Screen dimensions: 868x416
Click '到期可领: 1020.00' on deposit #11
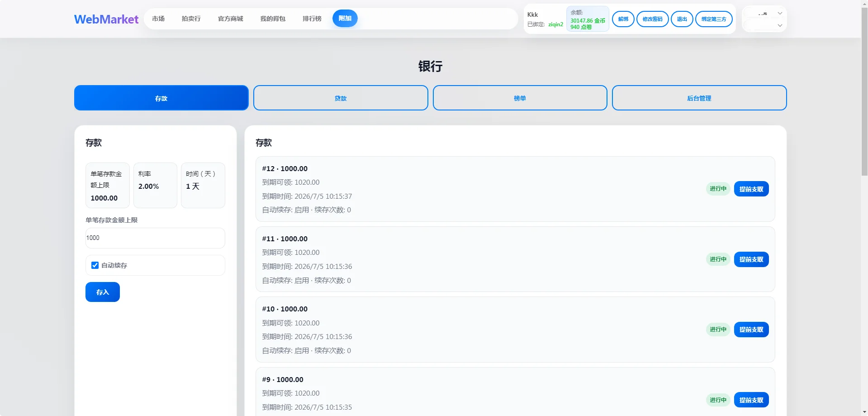pyautogui.click(x=291, y=253)
